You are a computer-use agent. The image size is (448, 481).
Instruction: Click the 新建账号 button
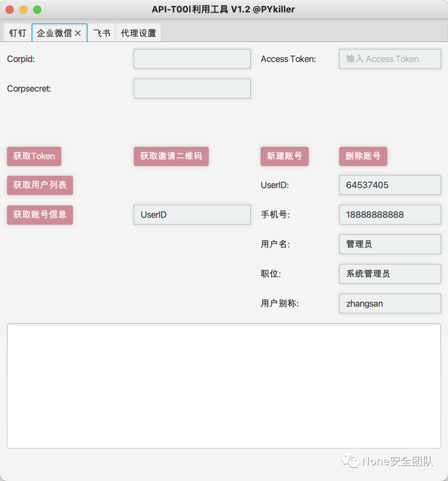pos(285,156)
